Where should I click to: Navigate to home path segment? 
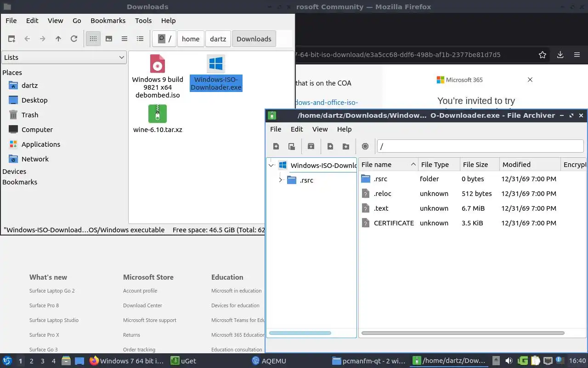point(191,39)
